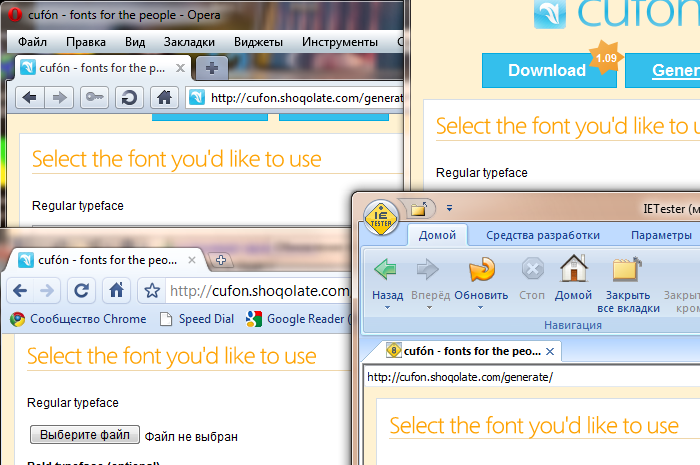Close the cufón tab in Chrome

(192, 260)
